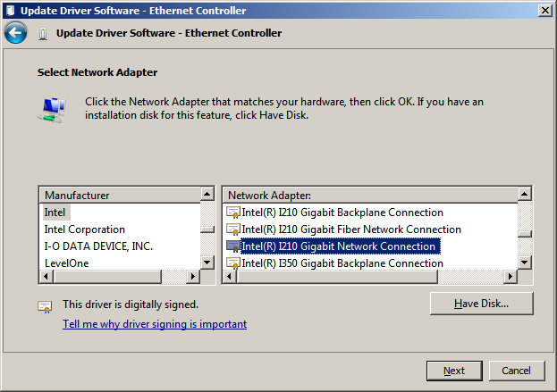Click the Network Adapter list left arrow

coord(230,276)
